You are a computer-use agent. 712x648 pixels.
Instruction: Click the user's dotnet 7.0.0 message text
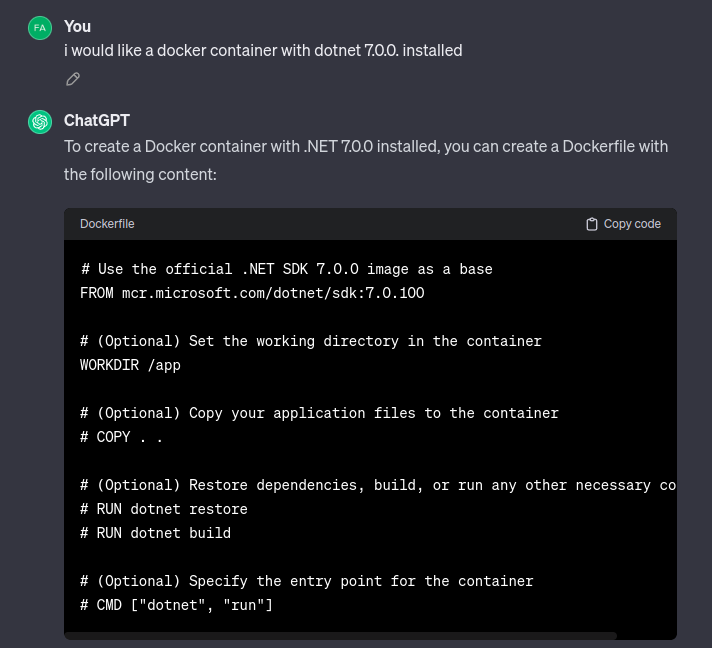tap(263, 50)
